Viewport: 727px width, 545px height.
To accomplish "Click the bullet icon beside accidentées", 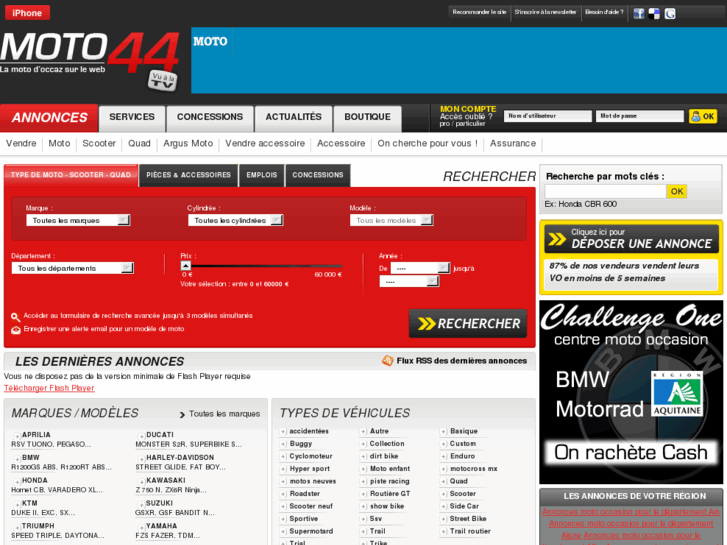I will 283,431.
